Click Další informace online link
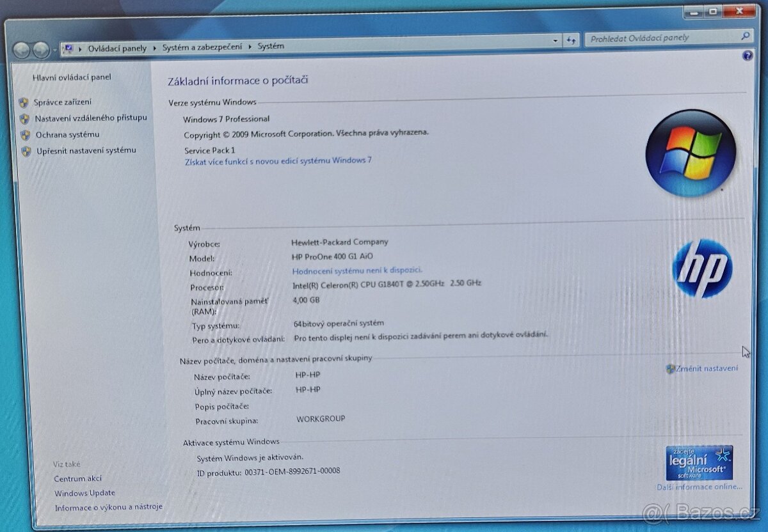This screenshot has width=768, height=532. [700, 487]
